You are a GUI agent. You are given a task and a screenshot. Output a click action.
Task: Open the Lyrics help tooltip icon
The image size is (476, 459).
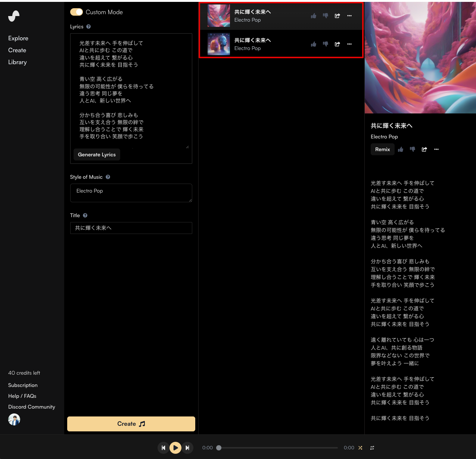[x=88, y=26]
